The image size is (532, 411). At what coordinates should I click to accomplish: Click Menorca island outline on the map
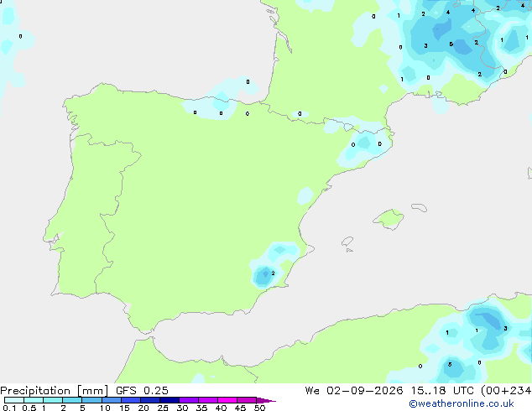420,207
